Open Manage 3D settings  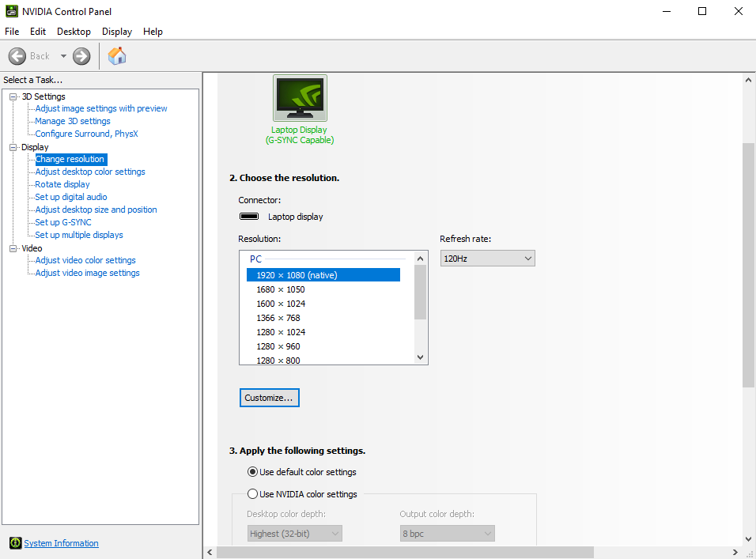point(72,121)
